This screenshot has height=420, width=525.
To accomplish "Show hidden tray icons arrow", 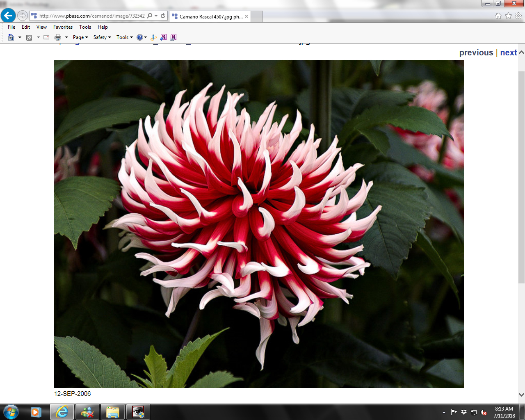I will tap(444, 412).
